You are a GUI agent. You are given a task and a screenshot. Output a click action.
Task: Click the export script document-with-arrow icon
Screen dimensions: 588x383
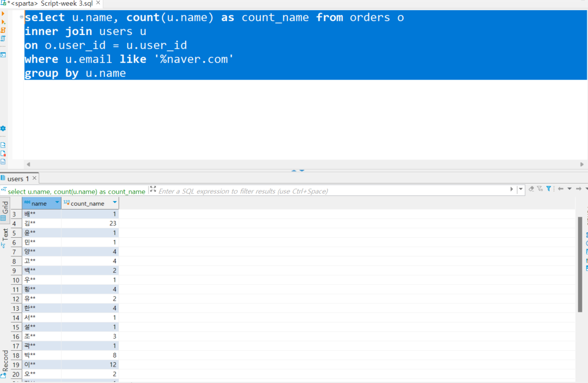point(3,145)
